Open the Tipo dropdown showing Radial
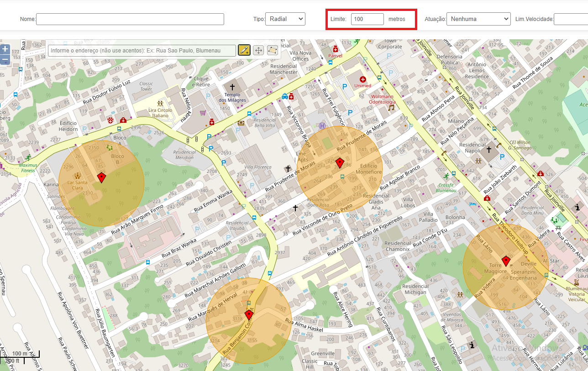588x371 pixels. (285, 19)
